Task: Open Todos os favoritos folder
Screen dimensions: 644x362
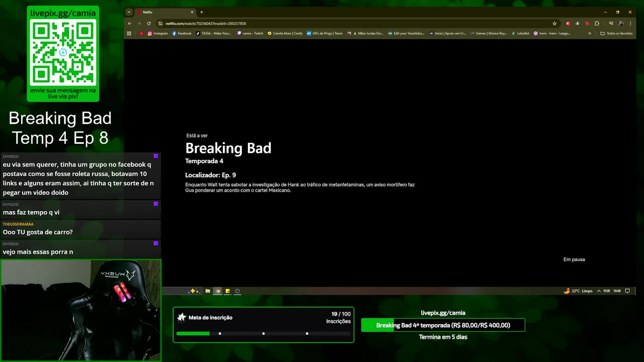Action: pos(616,33)
